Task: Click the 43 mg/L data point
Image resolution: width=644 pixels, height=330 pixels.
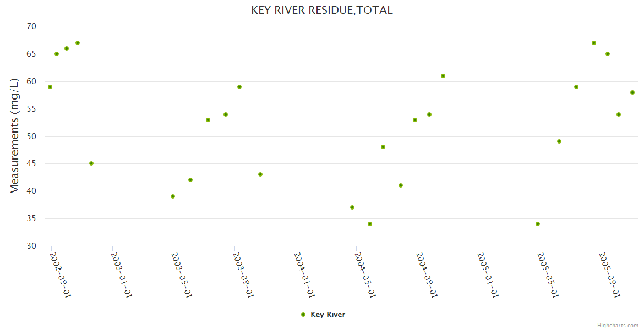Action: click(x=260, y=174)
